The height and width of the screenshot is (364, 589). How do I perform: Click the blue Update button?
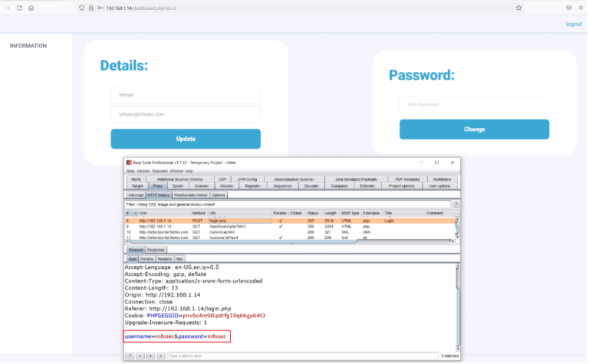186,139
